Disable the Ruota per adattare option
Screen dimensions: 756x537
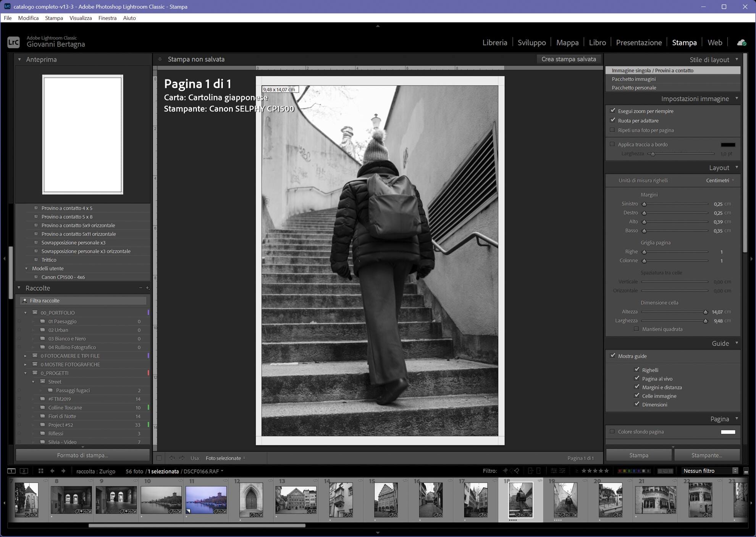coord(613,120)
